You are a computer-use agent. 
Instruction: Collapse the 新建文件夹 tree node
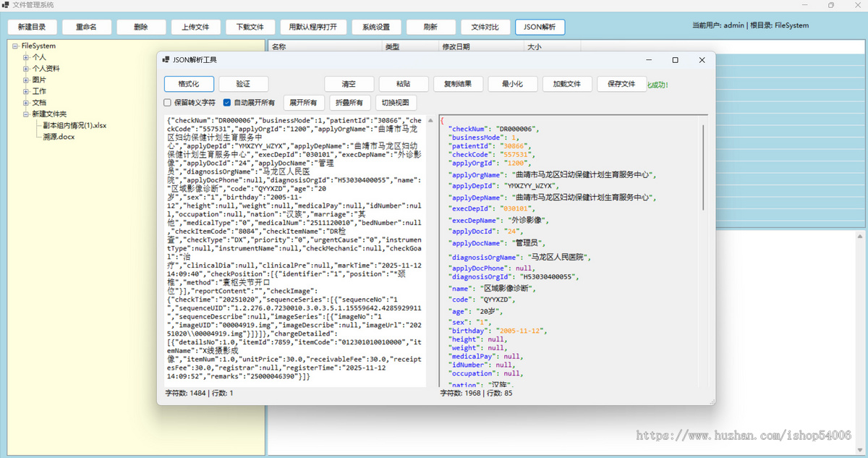(x=26, y=114)
